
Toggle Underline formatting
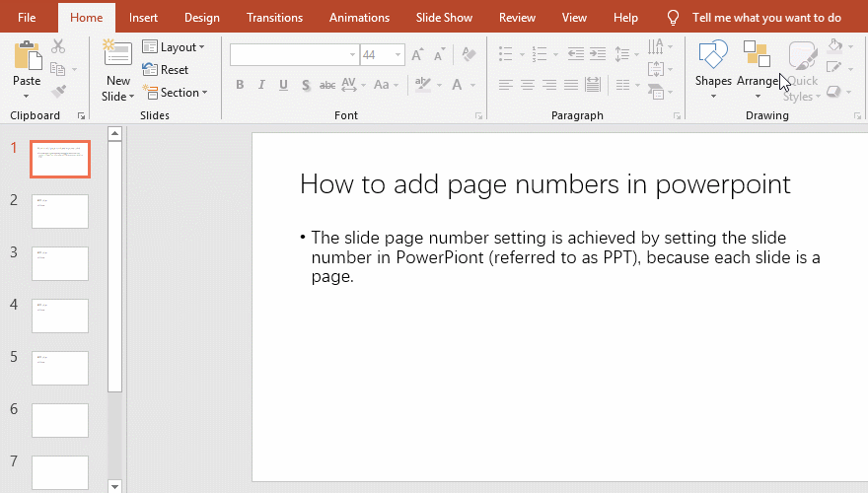point(283,85)
